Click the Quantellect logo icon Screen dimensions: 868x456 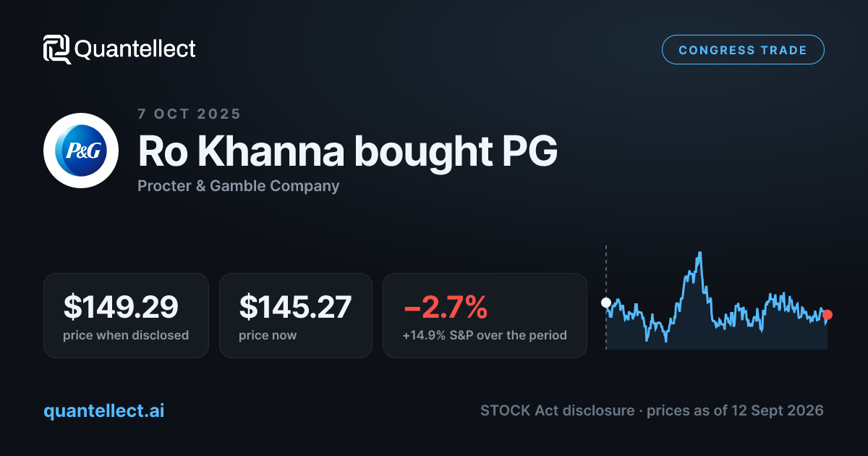[x=57, y=49]
